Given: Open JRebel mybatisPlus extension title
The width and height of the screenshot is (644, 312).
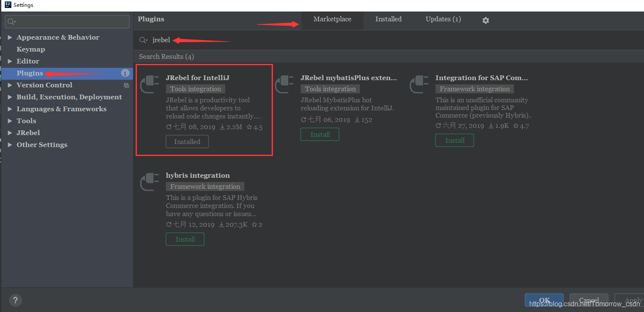Looking at the screenshot, I should 348,78.
